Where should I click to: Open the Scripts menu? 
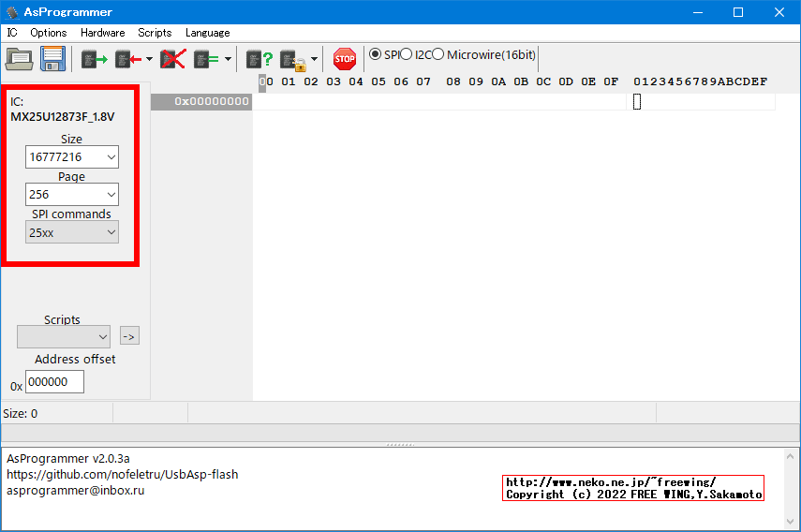[155, 33]
